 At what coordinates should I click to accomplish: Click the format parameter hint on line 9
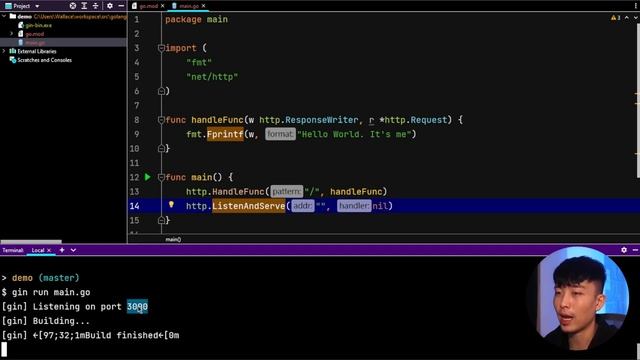coord(280,134)
